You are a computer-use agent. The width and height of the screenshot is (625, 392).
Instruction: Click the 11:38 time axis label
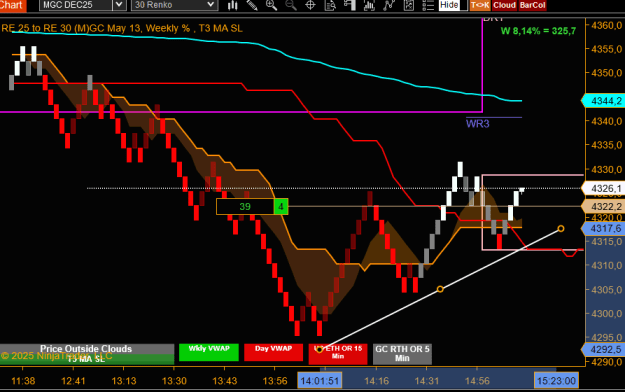(23, 381)
